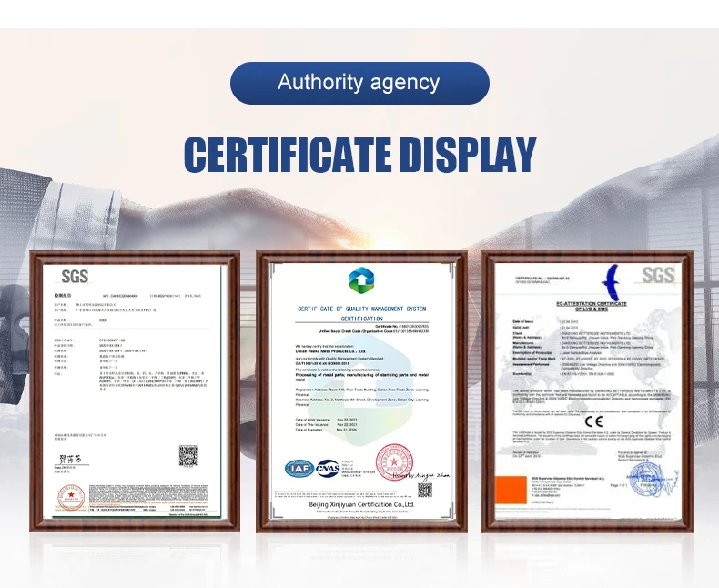Click the CE mark on right certificate

593,421
